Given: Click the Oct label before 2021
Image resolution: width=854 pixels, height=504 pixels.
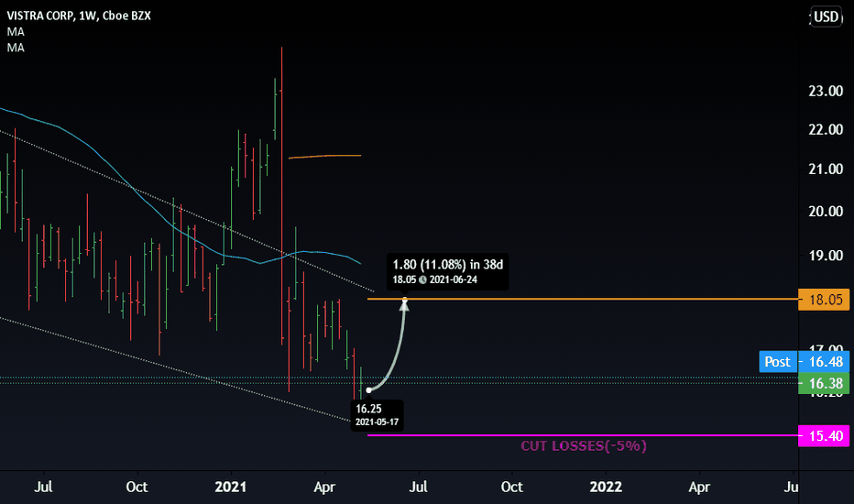Looking at the screenshot, I should point(137,488).
